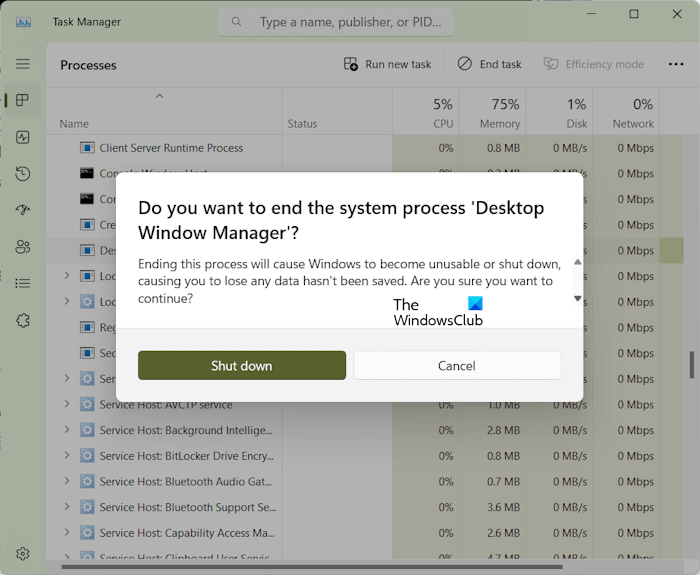Open the Users sidebar icon

point(23,247)
